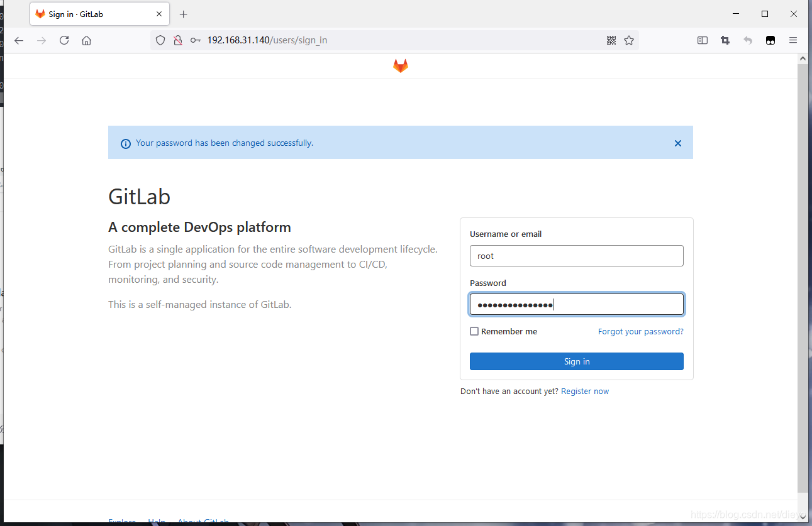
Task: Click the shield tracking protection icon
Action: pos(160,40)
